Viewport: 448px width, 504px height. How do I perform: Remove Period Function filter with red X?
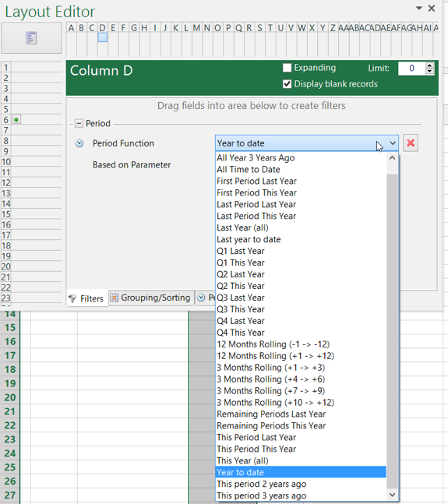pos(411,143)
